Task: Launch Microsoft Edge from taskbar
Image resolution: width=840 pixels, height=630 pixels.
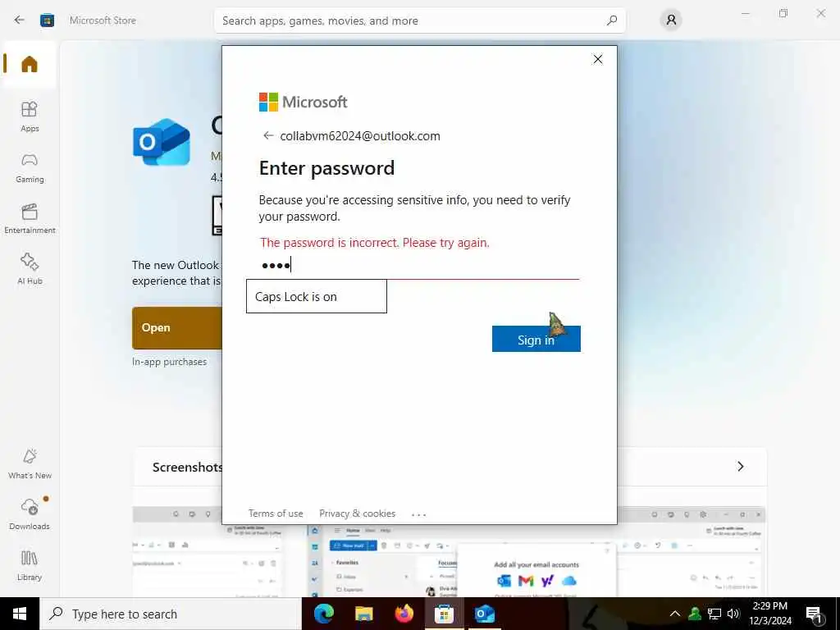Action: coord(324,614)
